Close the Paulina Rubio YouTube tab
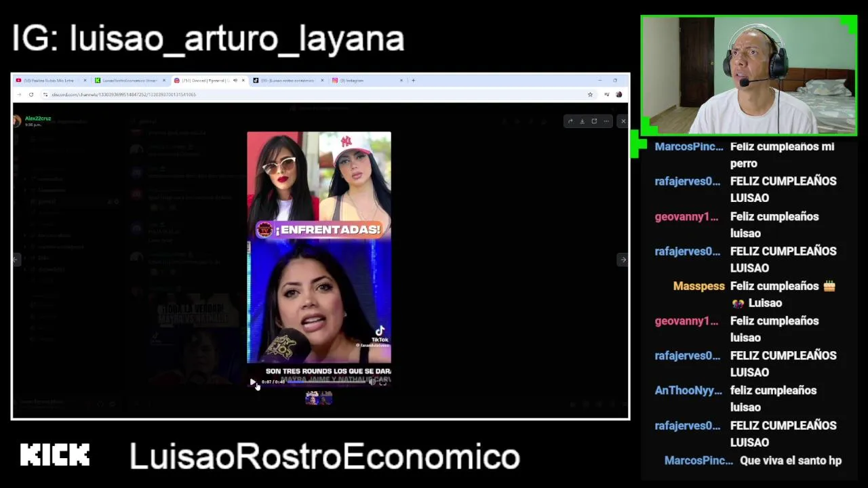The image size is (868, 488). click(85, 81)
